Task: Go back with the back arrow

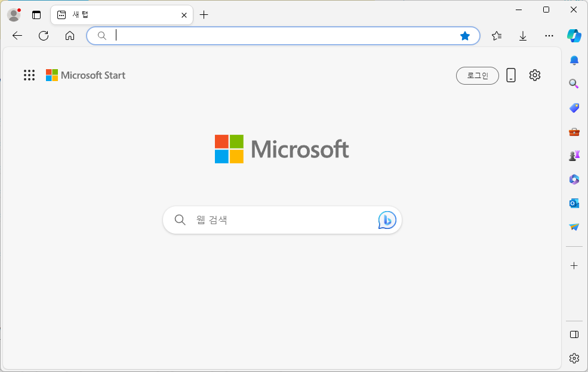Action: click(x=17, y=36)
